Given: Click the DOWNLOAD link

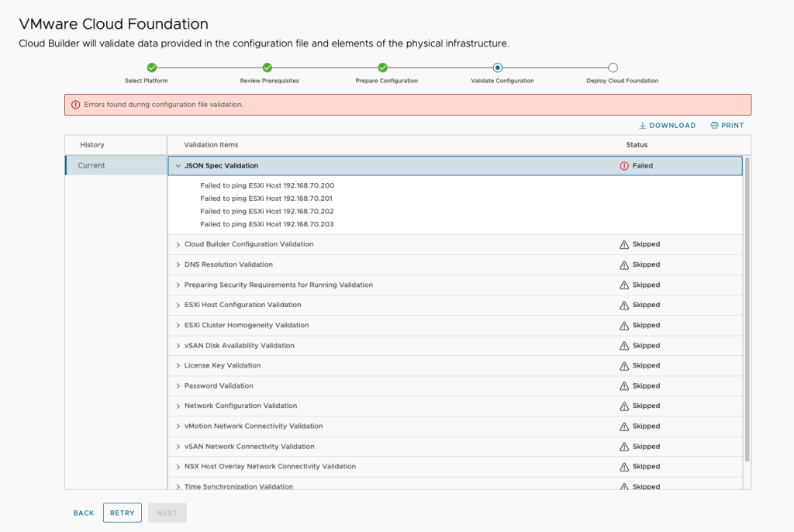Looking at the screenshot, I should pyautogui.click(x=668, y=125).
